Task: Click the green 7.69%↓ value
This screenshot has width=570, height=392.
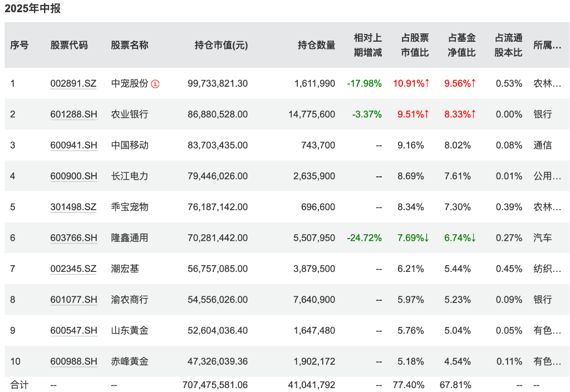Action: (x=414, y=238)
